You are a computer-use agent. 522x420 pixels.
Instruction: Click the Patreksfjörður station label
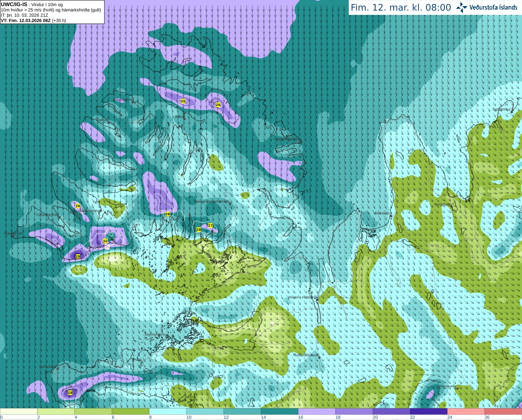click(x=48, y=214)
